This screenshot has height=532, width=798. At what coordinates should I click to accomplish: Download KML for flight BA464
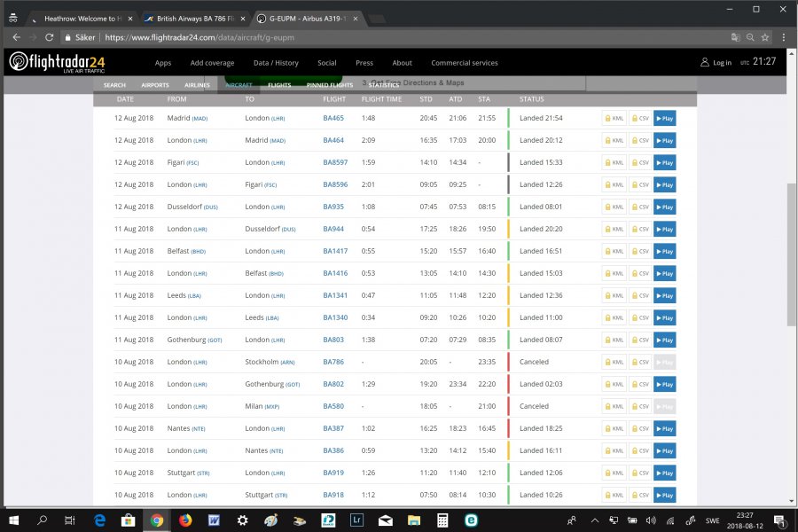coord(614,140)
